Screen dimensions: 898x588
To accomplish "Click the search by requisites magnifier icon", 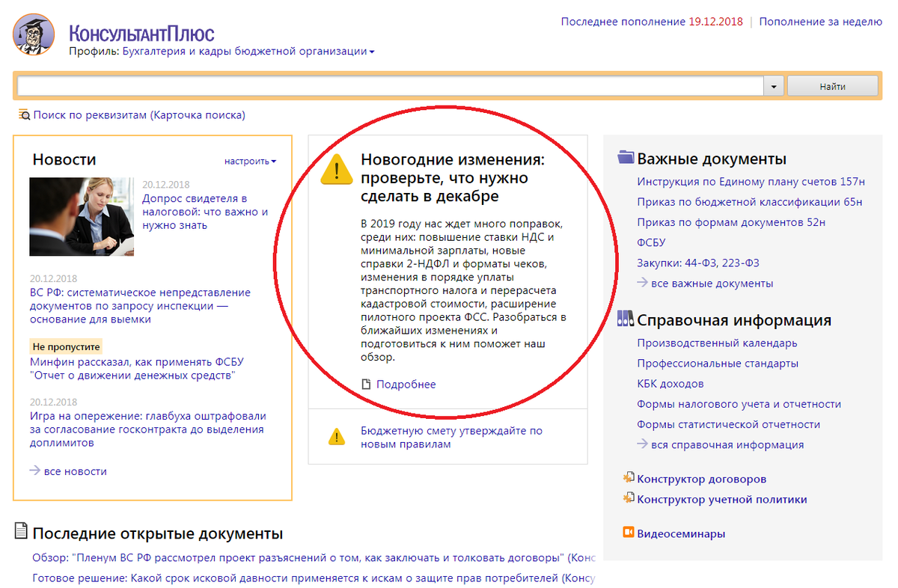I will coord(24,115).
